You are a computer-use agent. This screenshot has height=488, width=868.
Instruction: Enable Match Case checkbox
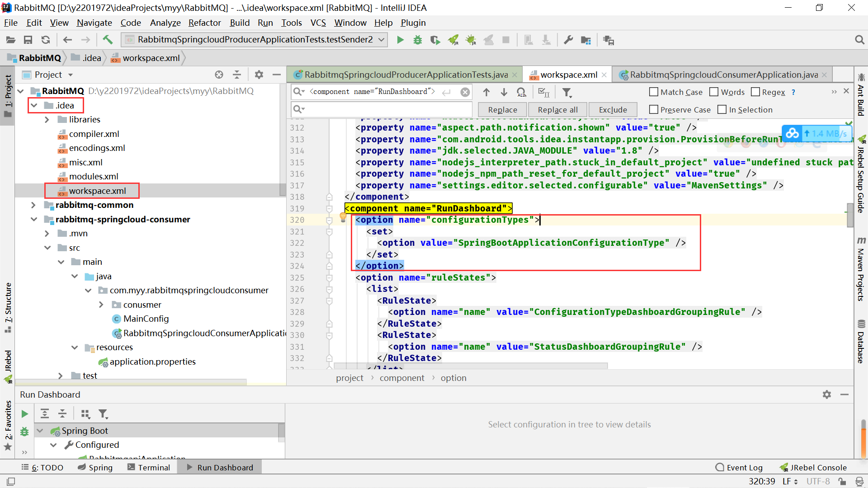pos(653,92)
